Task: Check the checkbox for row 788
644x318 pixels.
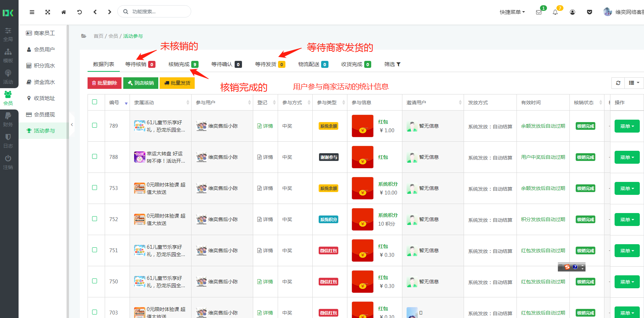Action: coord(95,156)
